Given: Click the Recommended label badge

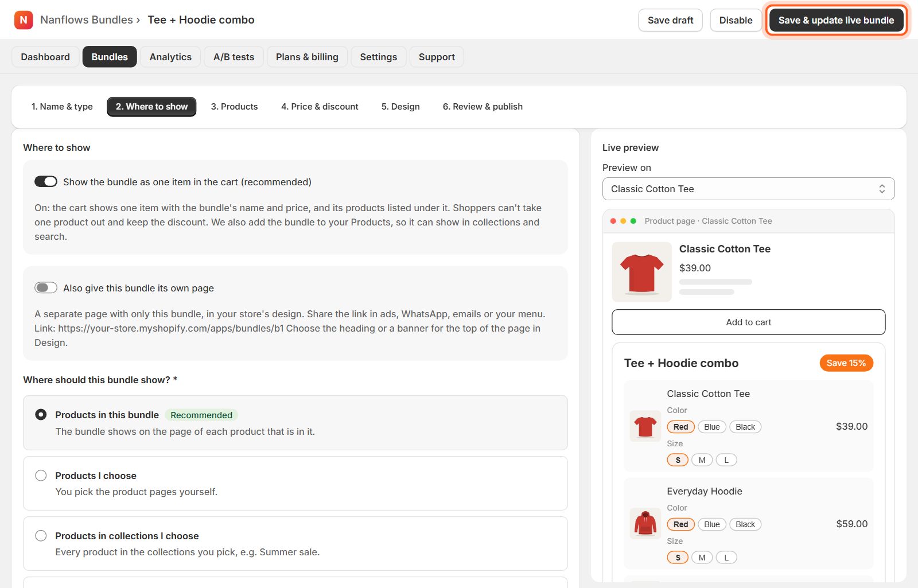Looking at the screenshot, I should pyautogui.click(x=201, y=415).
